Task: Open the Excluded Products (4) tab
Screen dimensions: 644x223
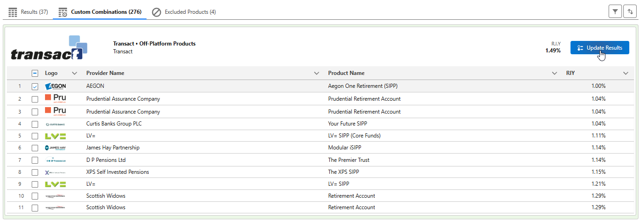Action: (184, 12)
